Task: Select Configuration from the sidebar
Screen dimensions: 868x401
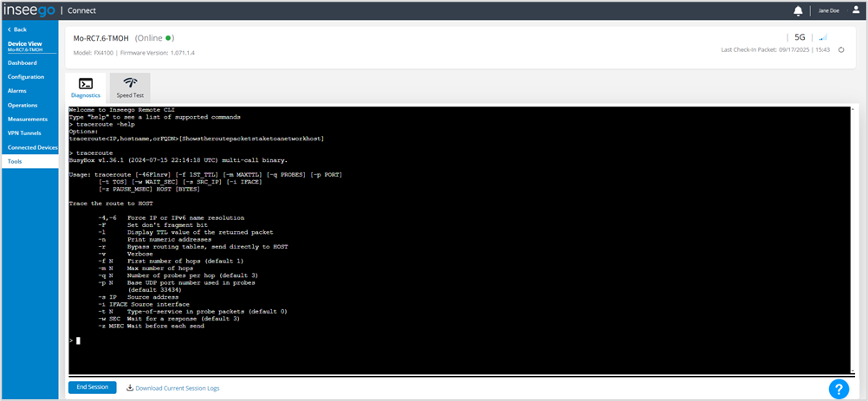Action: [x=26, y=77]
